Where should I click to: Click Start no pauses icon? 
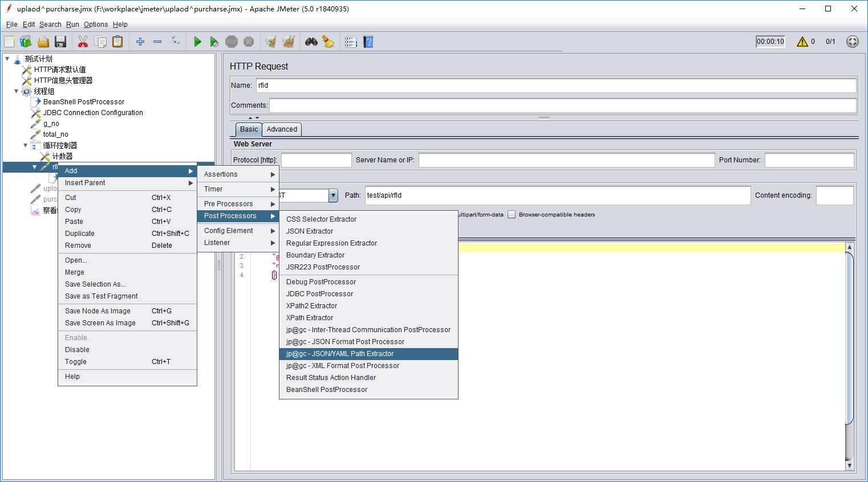click(214, 42)
